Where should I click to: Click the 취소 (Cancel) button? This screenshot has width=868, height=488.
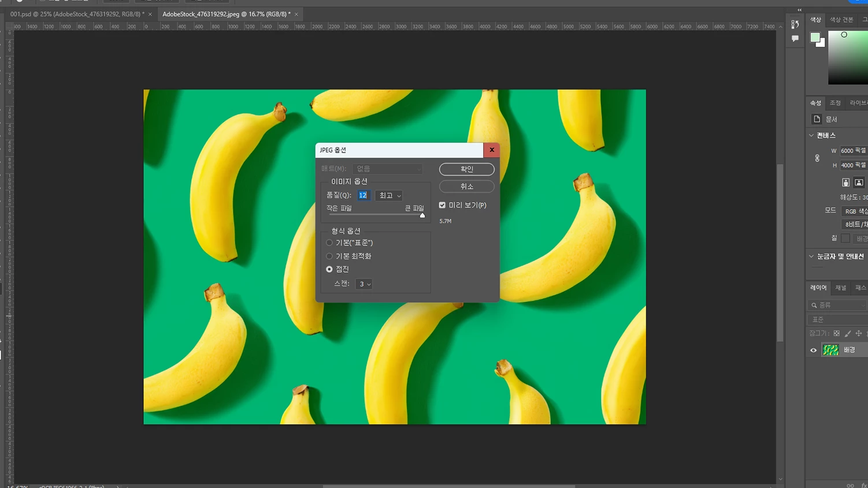(466, 187)
